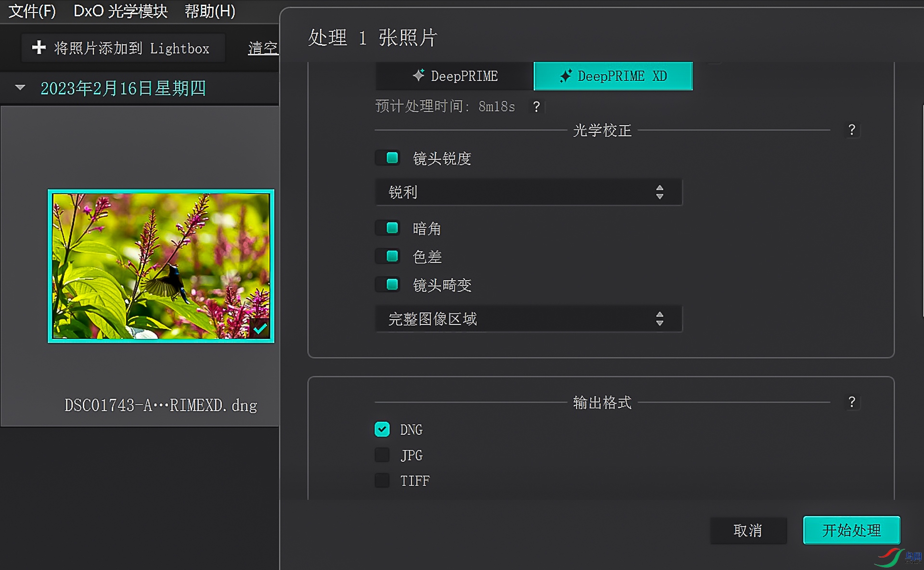Click the 开始处理 button

851,530
